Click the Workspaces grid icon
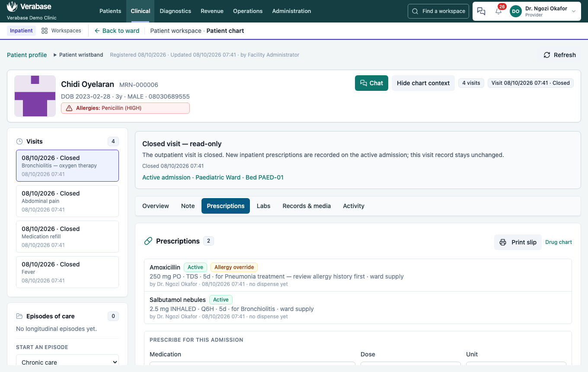The height and width of the screenshot is (372, 588). [x=45, y=31]
